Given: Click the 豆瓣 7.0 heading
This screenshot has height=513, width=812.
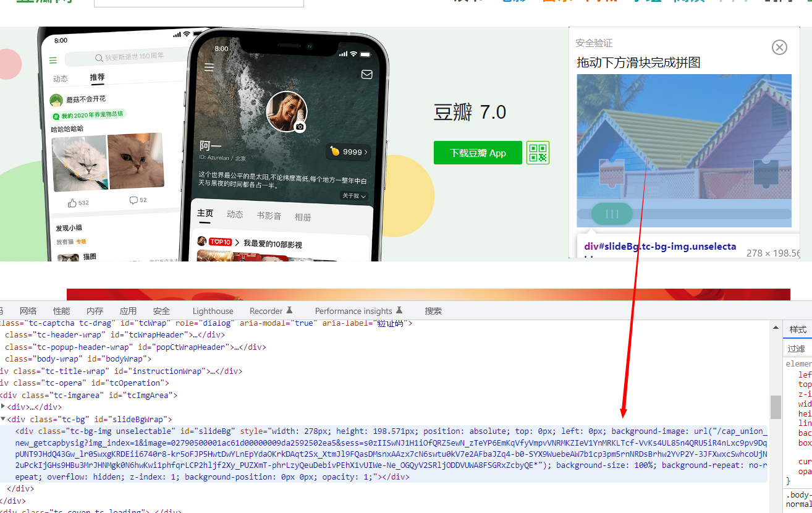Looking at the screenshot, I should coord(470,112).
